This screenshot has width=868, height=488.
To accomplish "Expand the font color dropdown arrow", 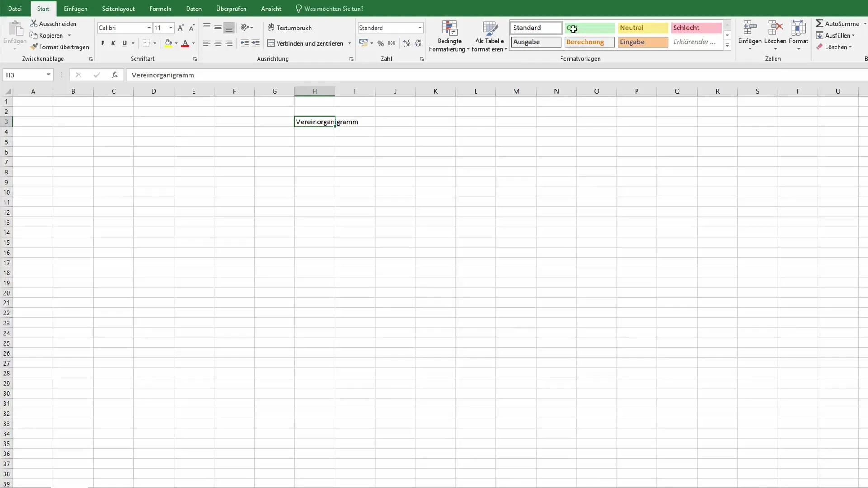I will (x=193, y=43).
